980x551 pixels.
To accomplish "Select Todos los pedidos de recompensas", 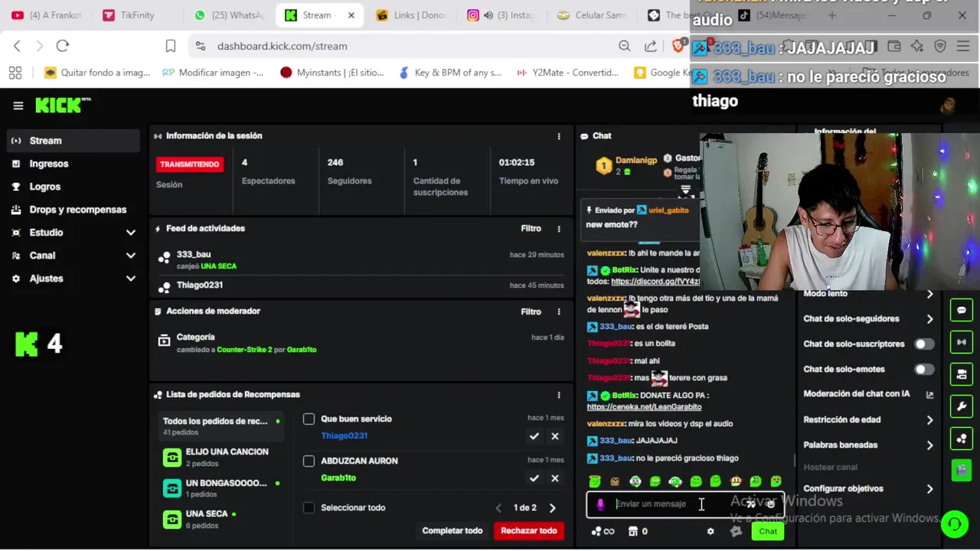I will [220, 426].
